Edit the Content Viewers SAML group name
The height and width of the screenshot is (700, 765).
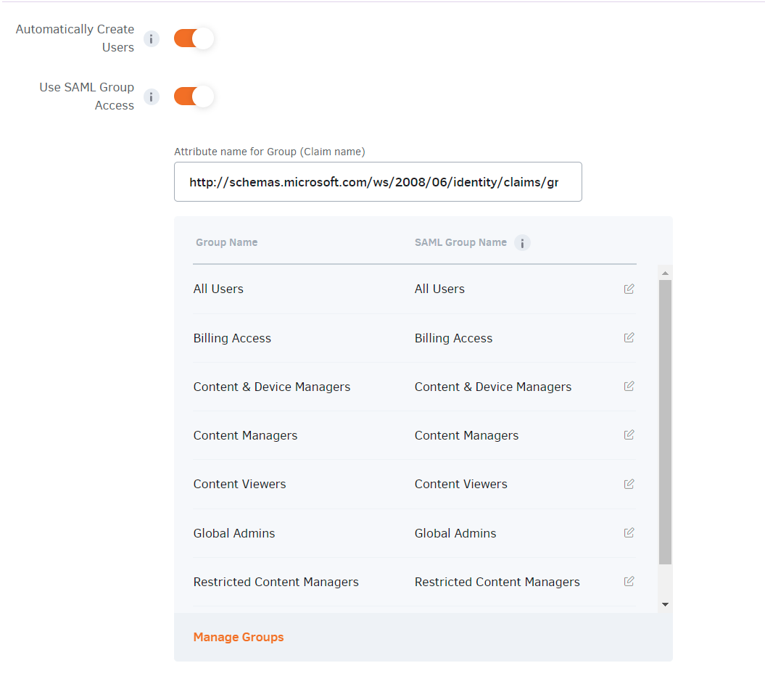629,484
